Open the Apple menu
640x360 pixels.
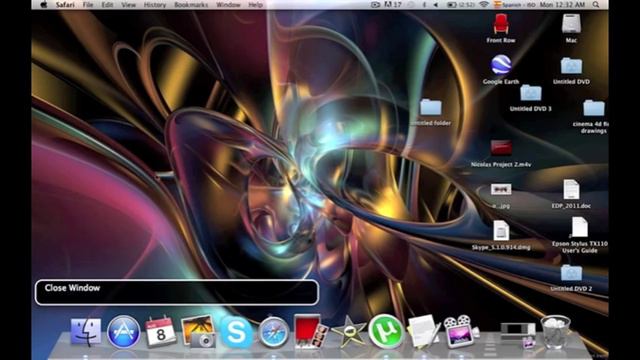[44, 5]
